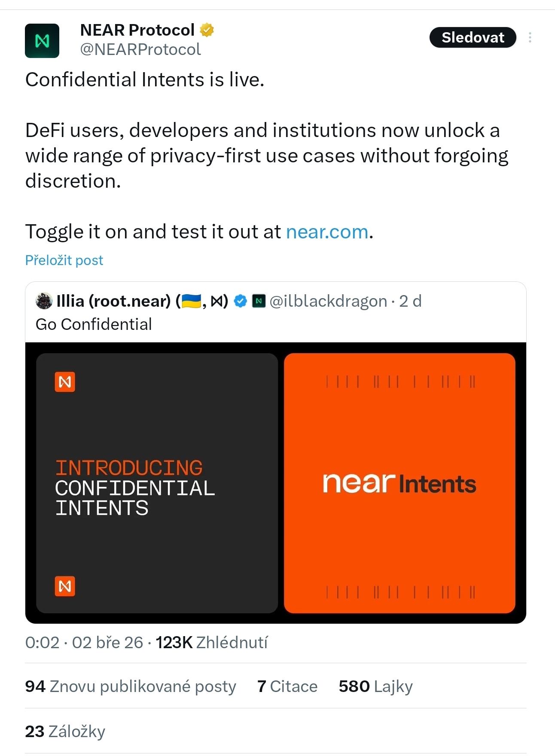Open the @ilblackdragon handle
This screenshot has height=756, width=555.
(328, 301)
